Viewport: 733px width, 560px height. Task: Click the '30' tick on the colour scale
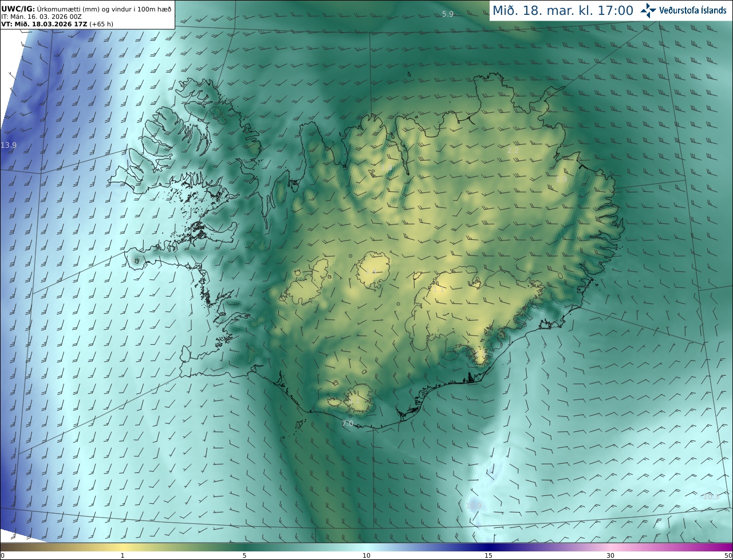(x=610, y=555)
